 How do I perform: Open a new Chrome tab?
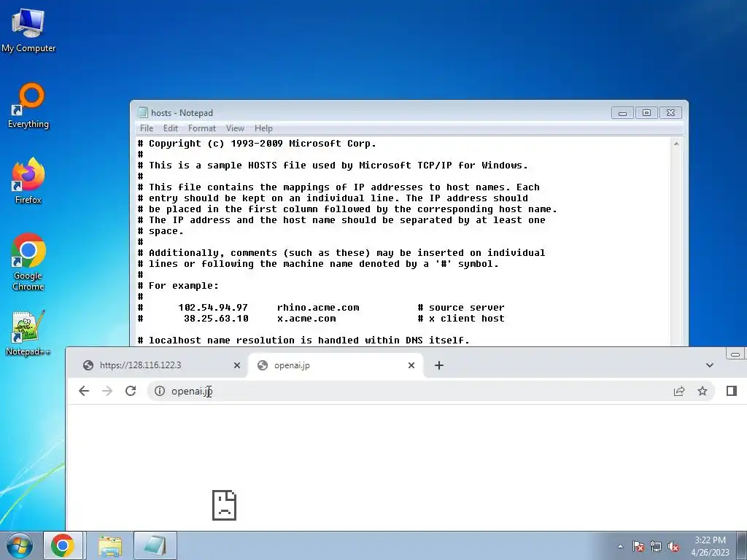point(439,365)
